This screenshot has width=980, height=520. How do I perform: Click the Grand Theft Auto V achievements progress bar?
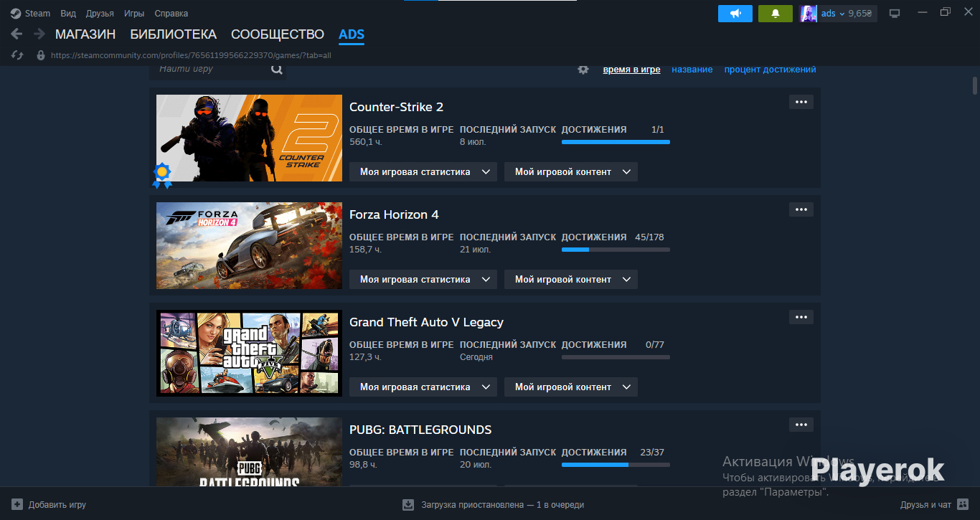tap(616, 357)
